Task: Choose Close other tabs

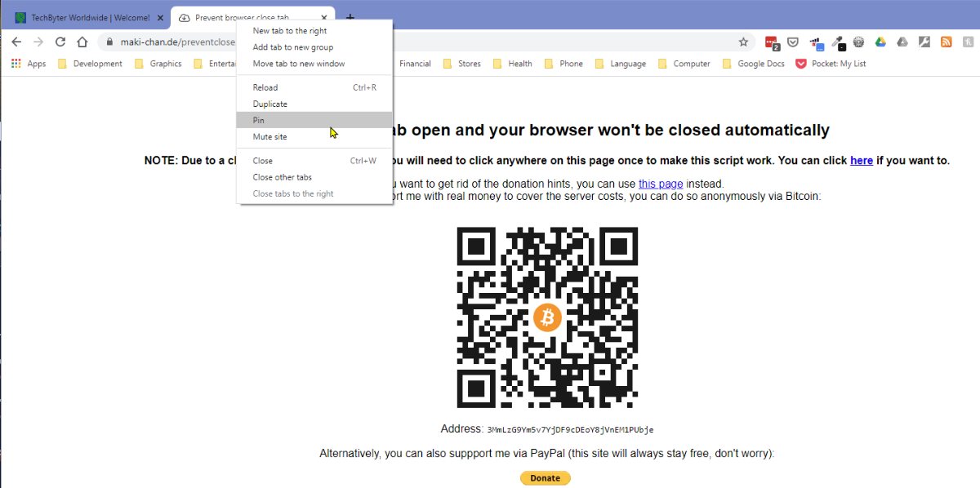Action: [x=314, y=177]
